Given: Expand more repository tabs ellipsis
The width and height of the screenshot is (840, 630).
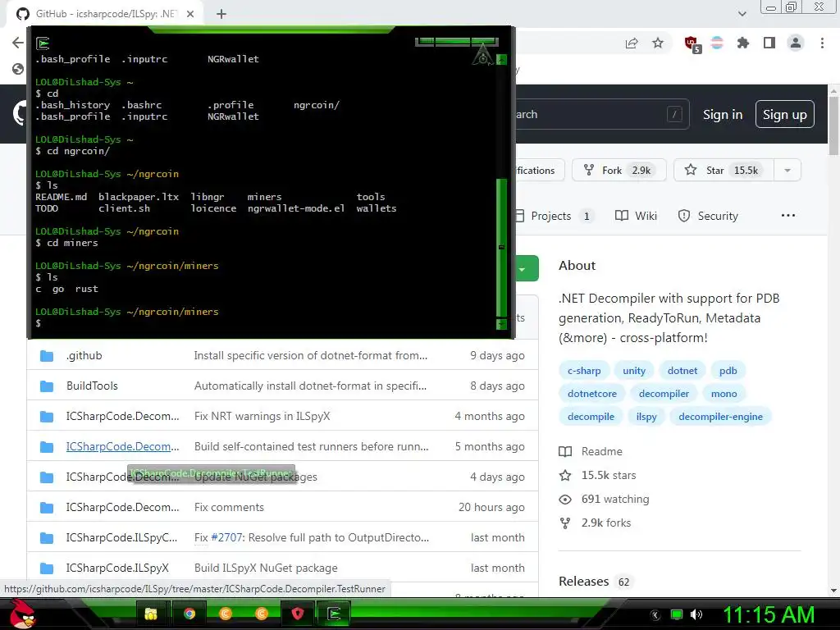Looking at the screenshot, I should 788,216.
